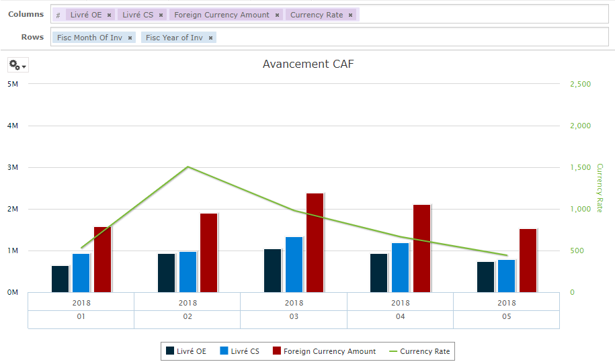Remove Fisc Year of Inv row
The height and width of the screenshot is (364, 615).
click(210, 38)
